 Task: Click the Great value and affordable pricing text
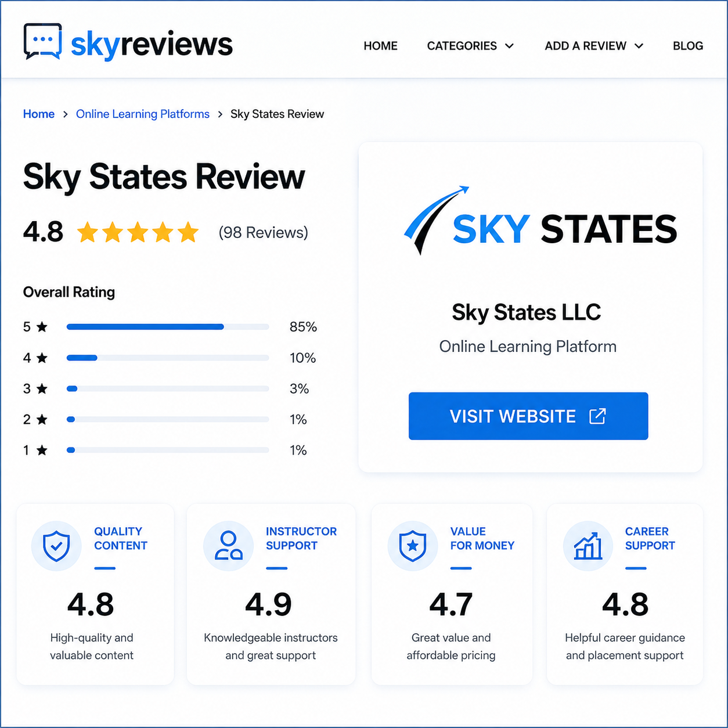451,647
